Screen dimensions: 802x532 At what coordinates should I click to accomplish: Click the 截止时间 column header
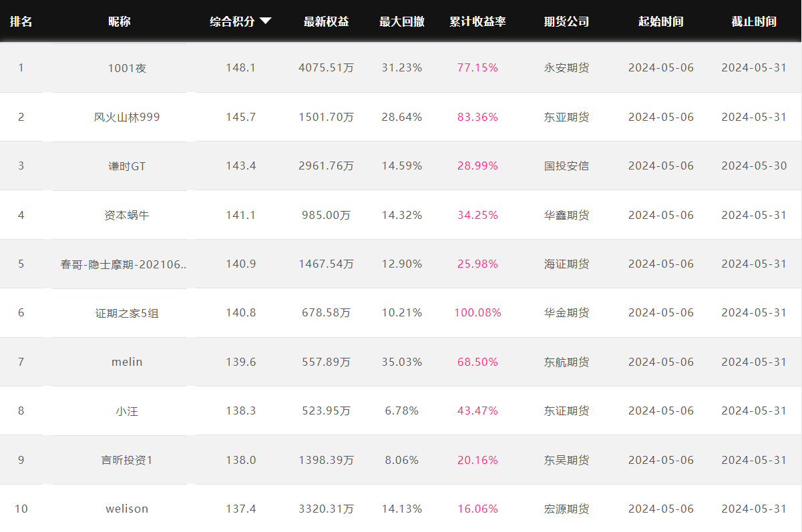(x=754, y=21)
